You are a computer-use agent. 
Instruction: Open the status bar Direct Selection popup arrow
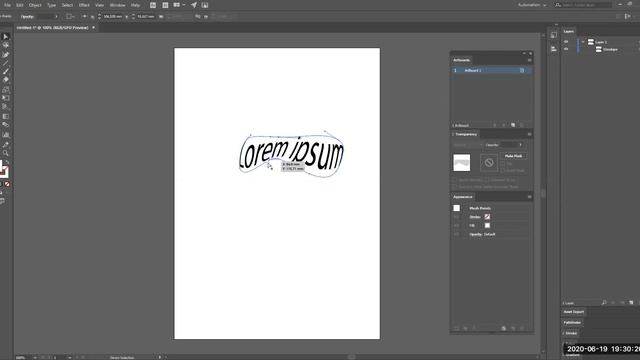160,358
